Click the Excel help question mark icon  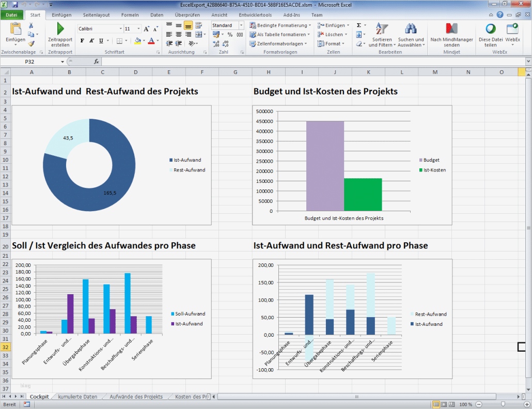[500, 14]
